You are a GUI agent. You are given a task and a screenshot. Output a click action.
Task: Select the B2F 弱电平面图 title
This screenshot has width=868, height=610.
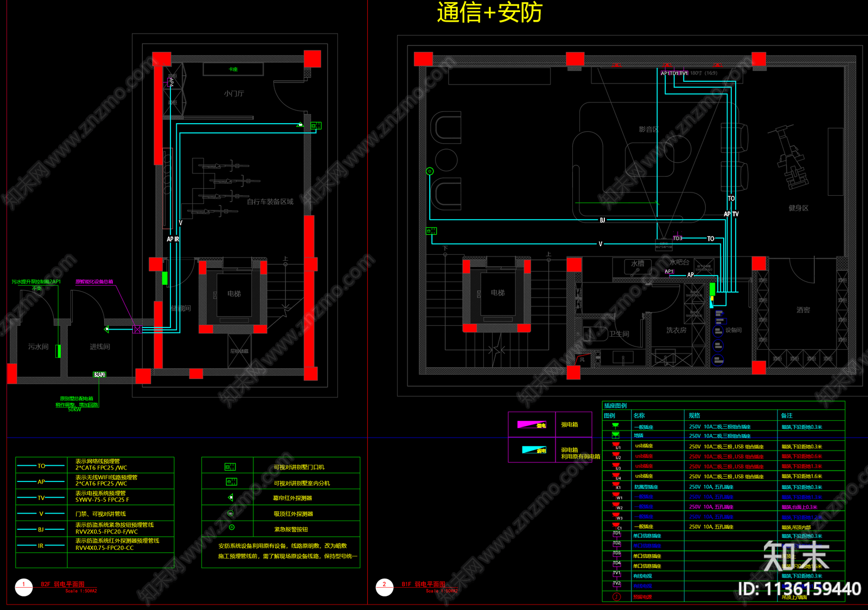click(x=63, y=584)
